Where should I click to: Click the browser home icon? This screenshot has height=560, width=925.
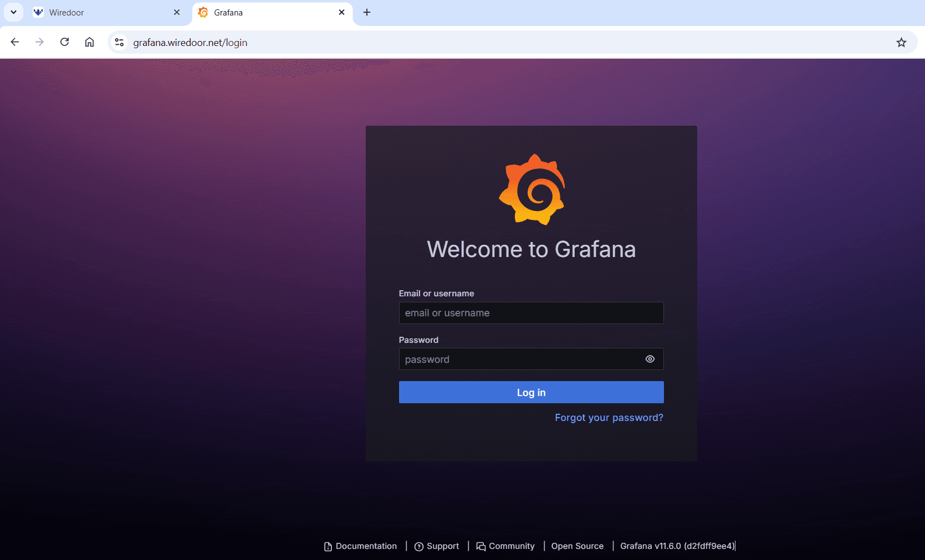point(89,42)
